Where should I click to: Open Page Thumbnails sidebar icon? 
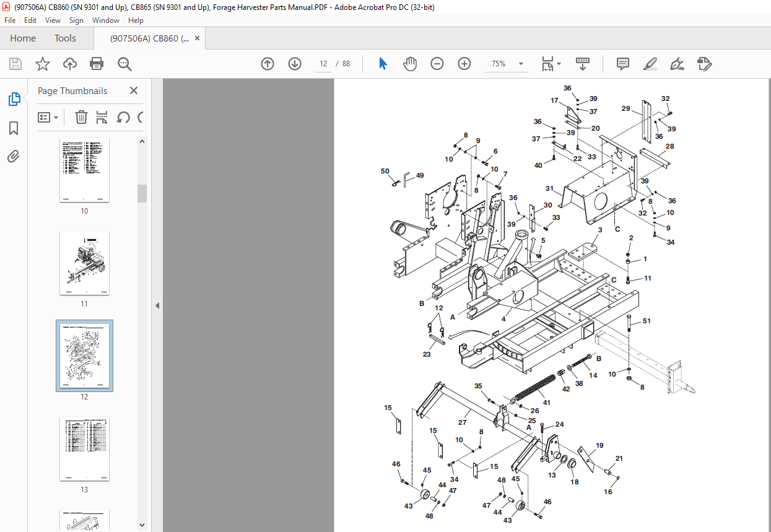(x=14, y=98)
